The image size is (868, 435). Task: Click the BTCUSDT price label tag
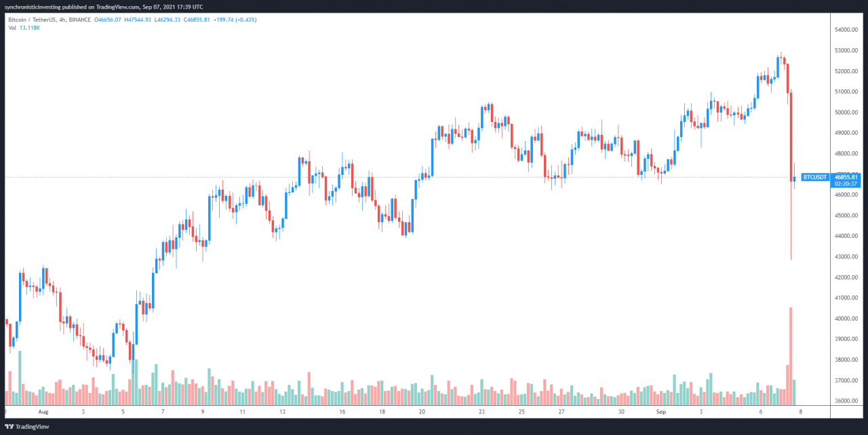[816, 177]
